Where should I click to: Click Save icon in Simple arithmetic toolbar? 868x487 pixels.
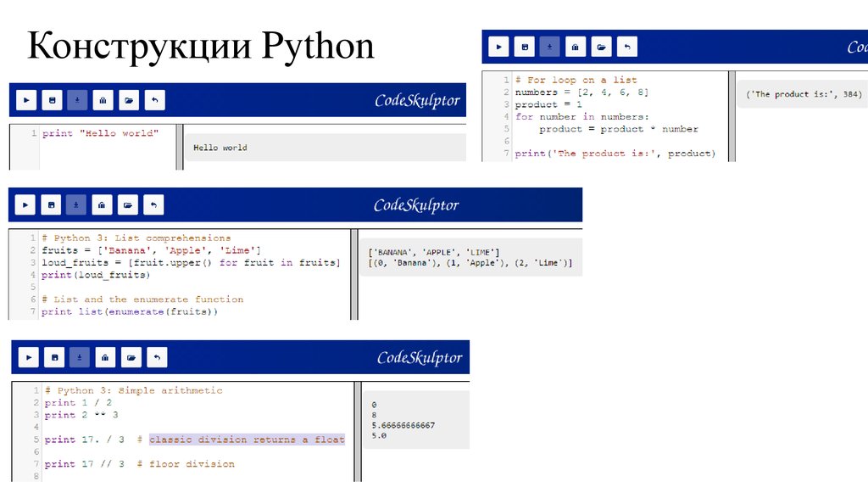pyautogui.click(x=53, y=357)
